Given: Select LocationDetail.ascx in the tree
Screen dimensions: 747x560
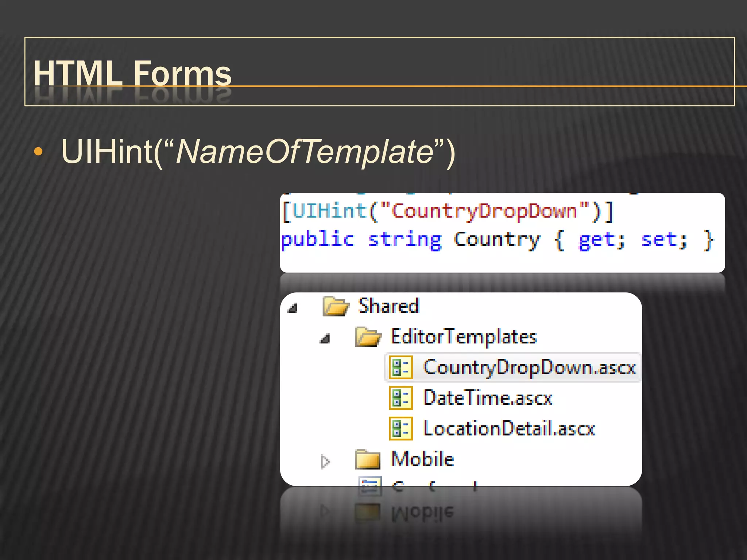Looking at the screenshot, I should [x=509, y=428].
